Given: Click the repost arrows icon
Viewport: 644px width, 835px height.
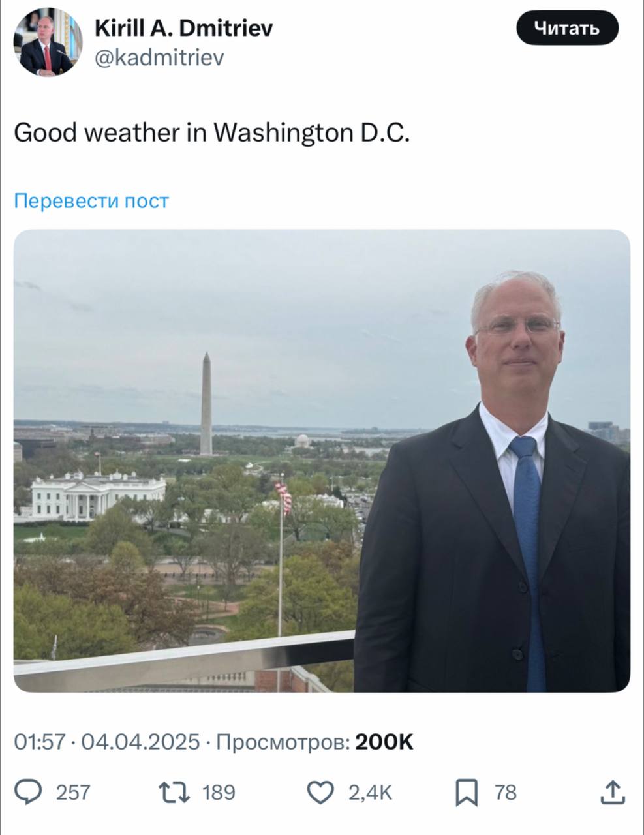Looking at the screenshot, I should click(x=174, y=792).
